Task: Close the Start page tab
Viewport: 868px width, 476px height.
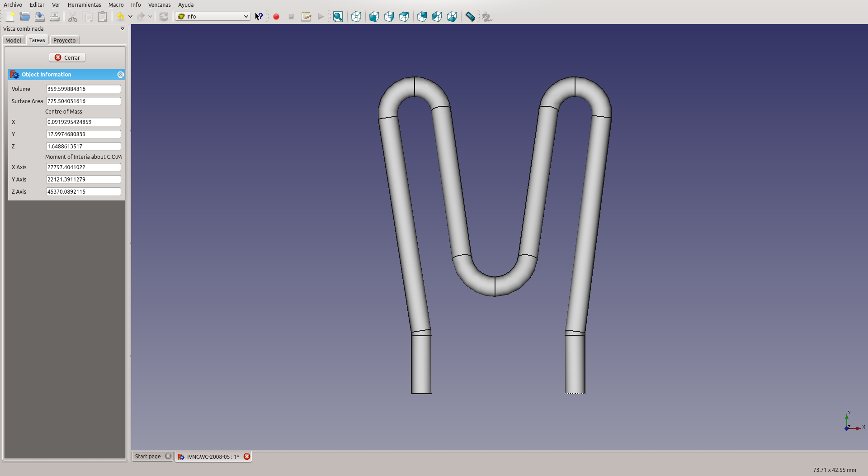Action: pos(168,456)
